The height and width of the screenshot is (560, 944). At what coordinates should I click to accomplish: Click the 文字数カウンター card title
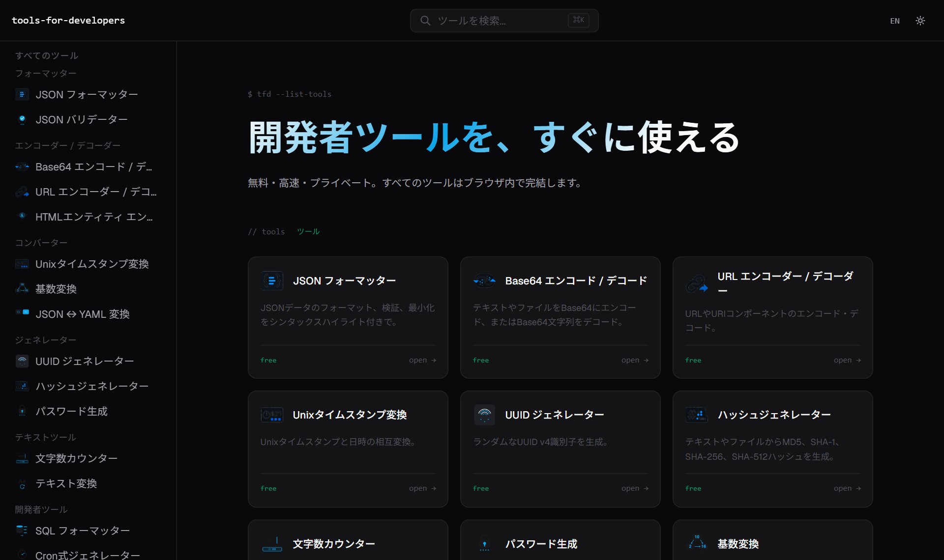[x=334, y=544]
